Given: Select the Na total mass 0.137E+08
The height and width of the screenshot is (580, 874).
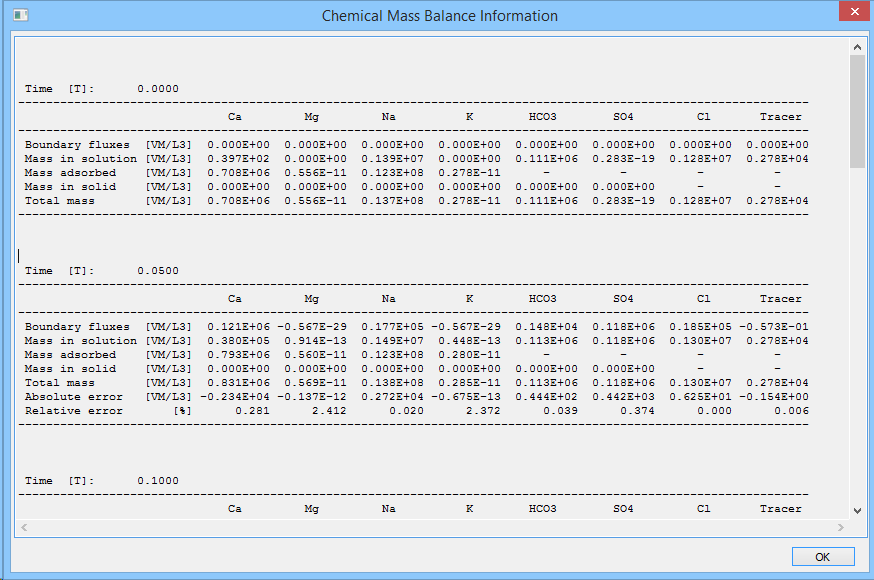Looking at the screenshot, I should tap(392, 201).
